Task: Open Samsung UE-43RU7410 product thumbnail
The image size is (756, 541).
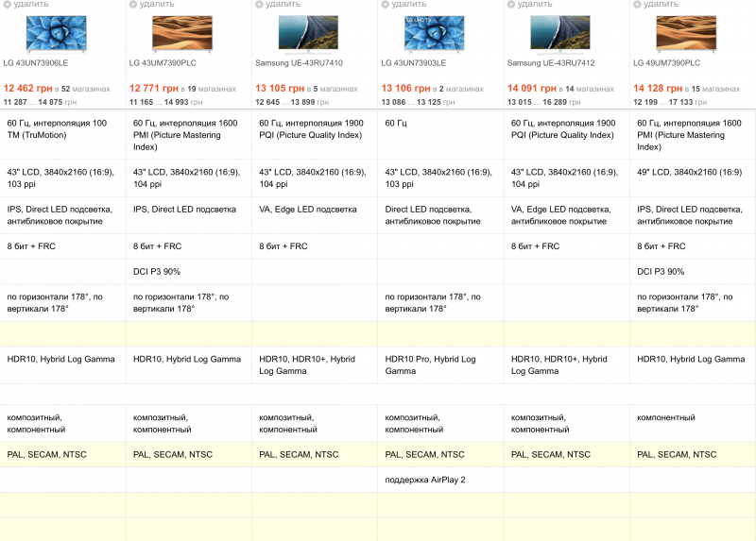Action: click(x=308, y=34)
